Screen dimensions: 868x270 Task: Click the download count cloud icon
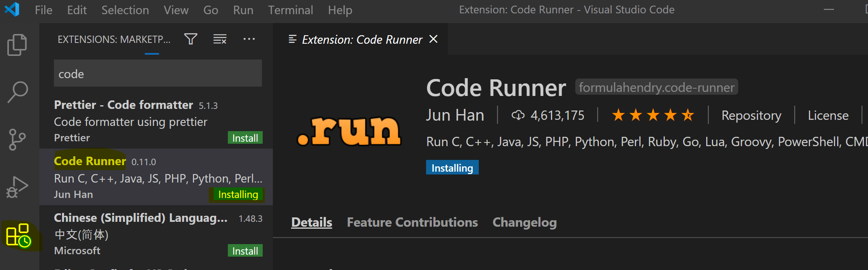click(x=518, y=115)
